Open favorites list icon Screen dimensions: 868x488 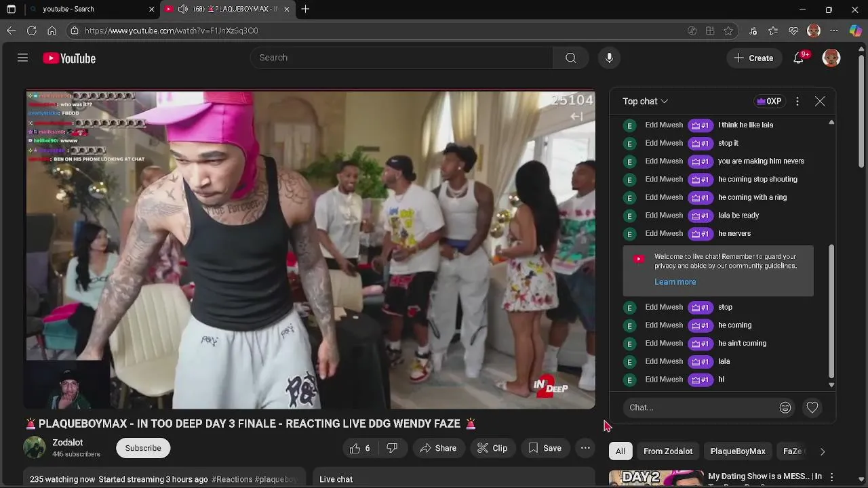(773, 30)
